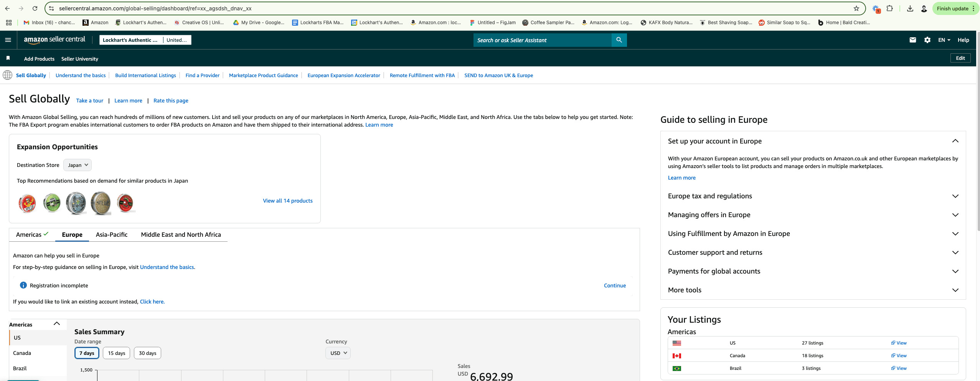The height and width of the screenshot is (381, 980).
Task: Click View all 14 products link
Action: tap(288, 201)
